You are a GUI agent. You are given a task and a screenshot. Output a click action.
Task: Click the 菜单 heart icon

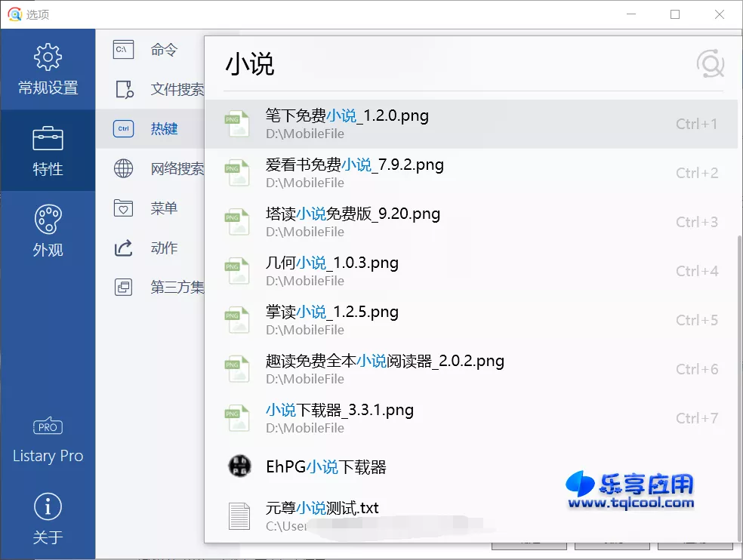point(123,208)
